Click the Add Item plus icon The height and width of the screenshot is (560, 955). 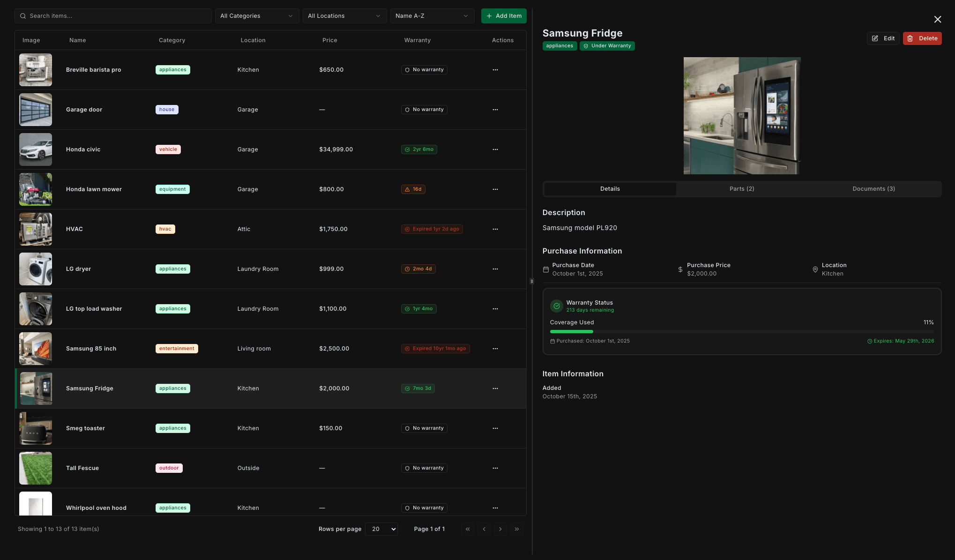point(489,15)
